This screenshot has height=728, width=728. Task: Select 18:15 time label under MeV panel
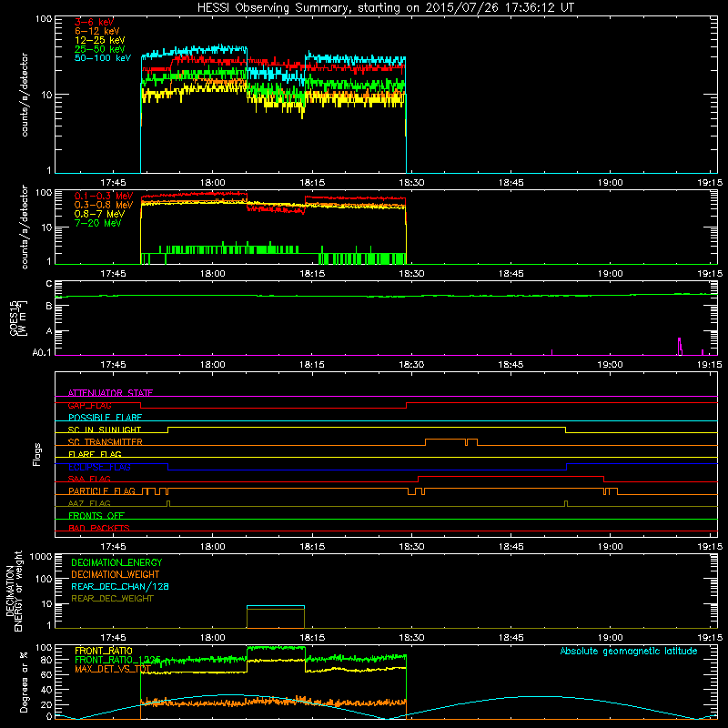pyautogui.click(x=312, y=274)
